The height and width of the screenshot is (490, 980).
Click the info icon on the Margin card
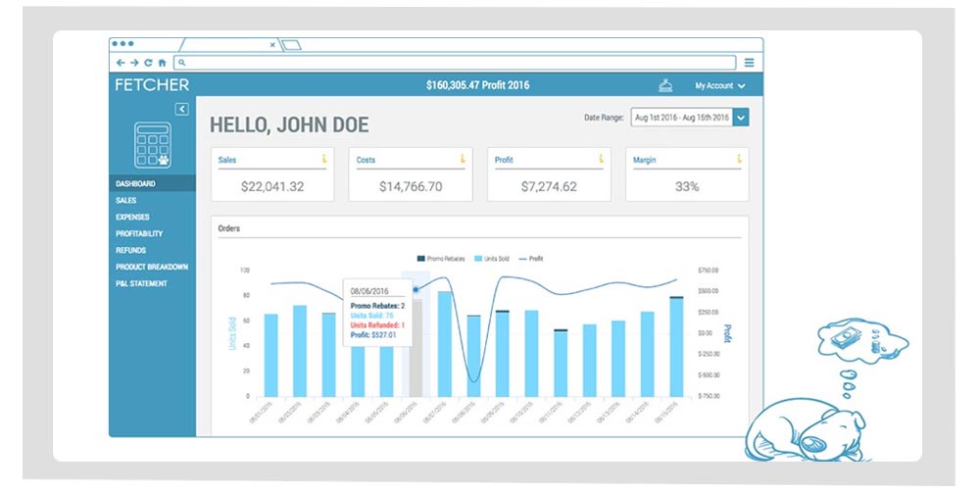[x=738, y=159]
